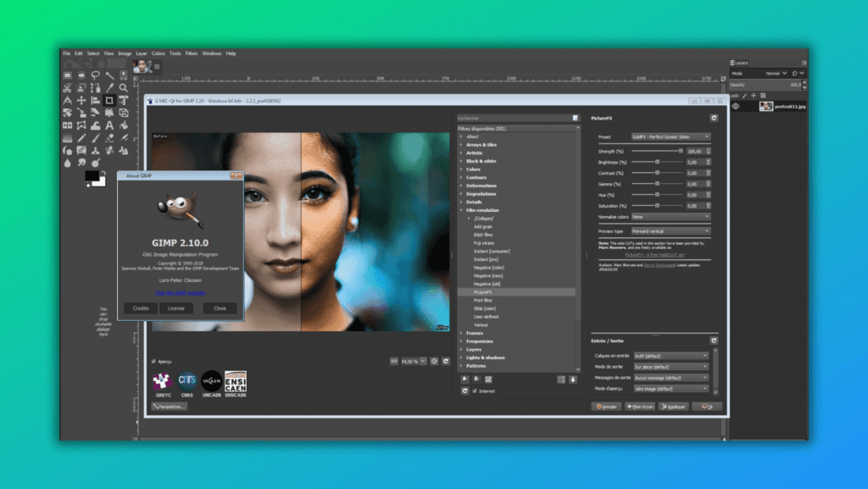The height and width of the screenshot is (489, 868).
Task: Click the refresh icon beside Internet checkbox
Action: [x=465, y=391]
